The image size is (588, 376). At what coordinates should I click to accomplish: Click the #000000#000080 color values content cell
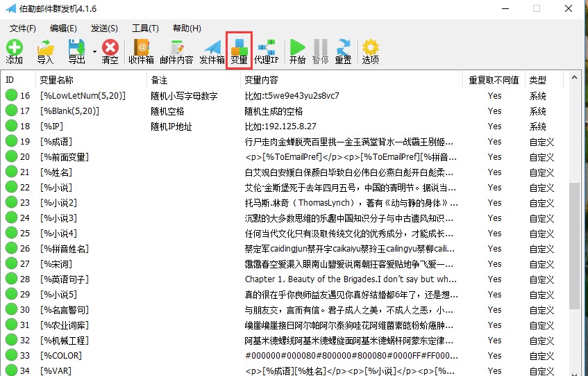[x=351, y=355]
